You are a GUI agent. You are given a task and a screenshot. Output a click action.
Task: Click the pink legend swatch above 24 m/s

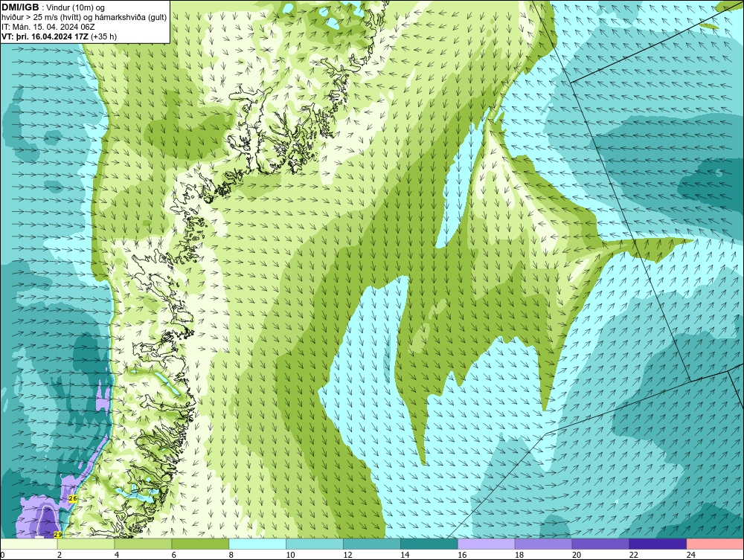click(715, 544)
